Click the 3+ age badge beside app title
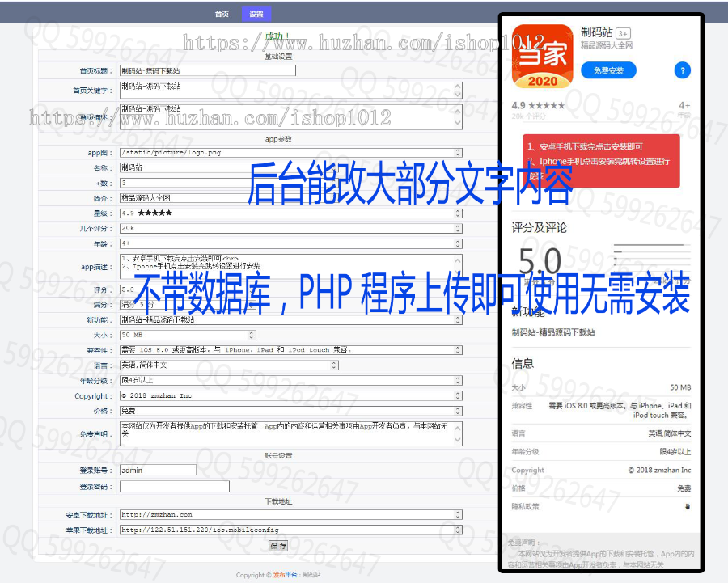The image size is (728, 583). click(x=623, y=33)
